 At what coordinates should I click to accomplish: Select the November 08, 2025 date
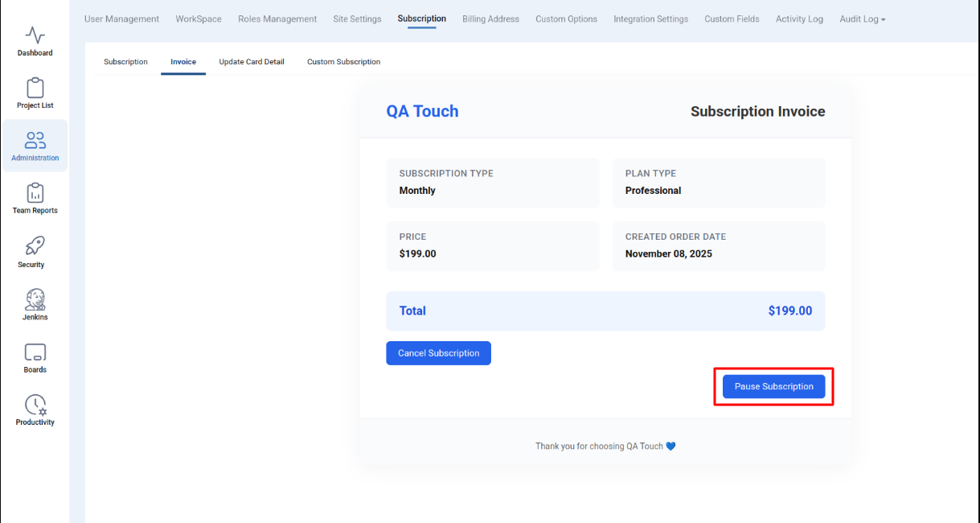(x=668, y=253)
